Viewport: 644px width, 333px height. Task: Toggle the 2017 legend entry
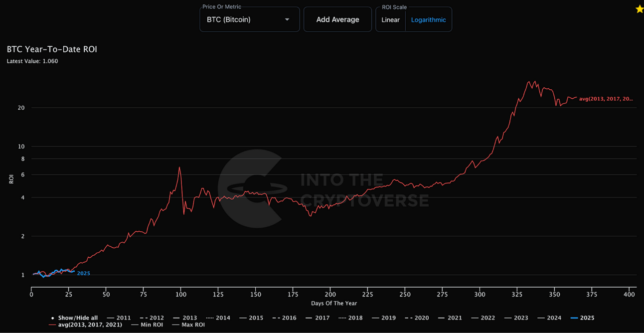(x=318, y=318)
